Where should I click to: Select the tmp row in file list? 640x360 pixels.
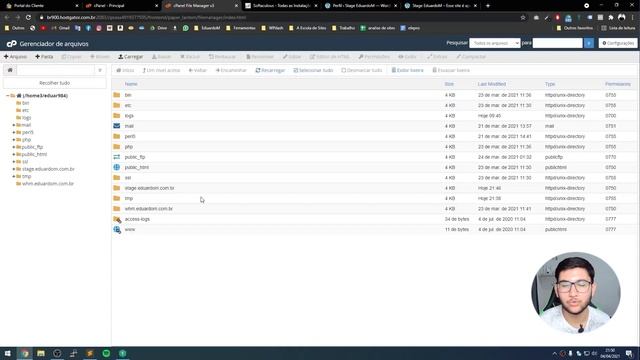click(373, 198)
